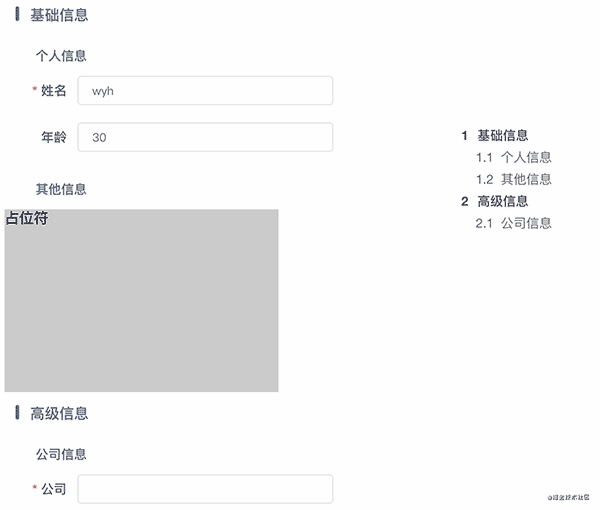Click the gray 占位符 placeholder block
Image resolution: width=600 pixels, height=510 pixels.
pyautogui.click(x=142, y=300)
